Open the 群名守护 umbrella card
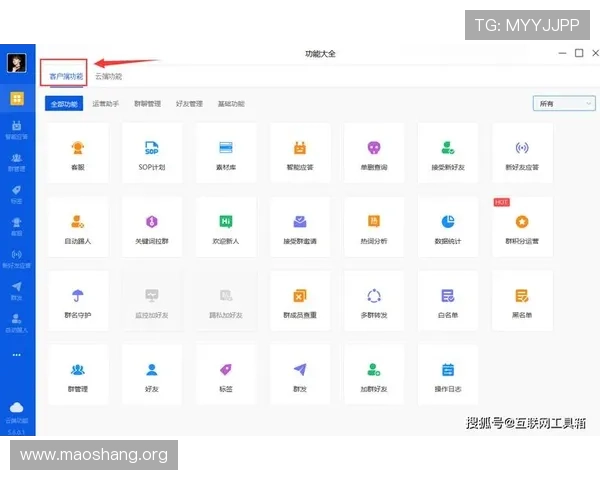This screenshot has width=600, height=480. pos(78,301)
